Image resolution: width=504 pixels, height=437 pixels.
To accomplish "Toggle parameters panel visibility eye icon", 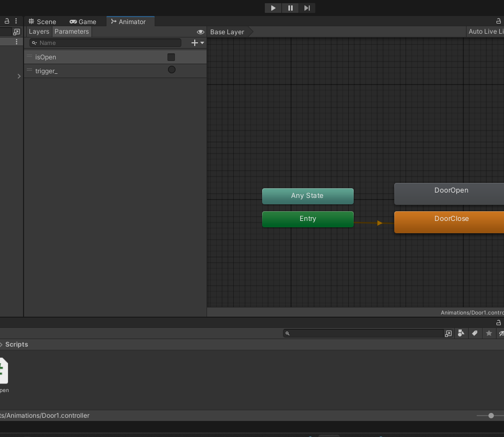I will [x=201, y=32].
